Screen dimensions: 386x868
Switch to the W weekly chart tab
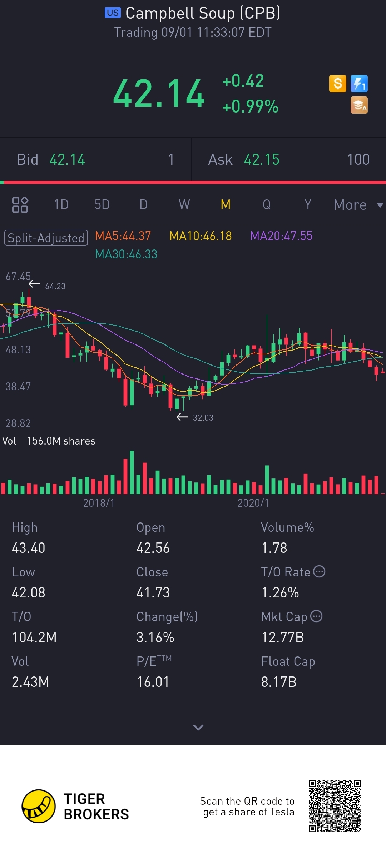click(184, 205)
